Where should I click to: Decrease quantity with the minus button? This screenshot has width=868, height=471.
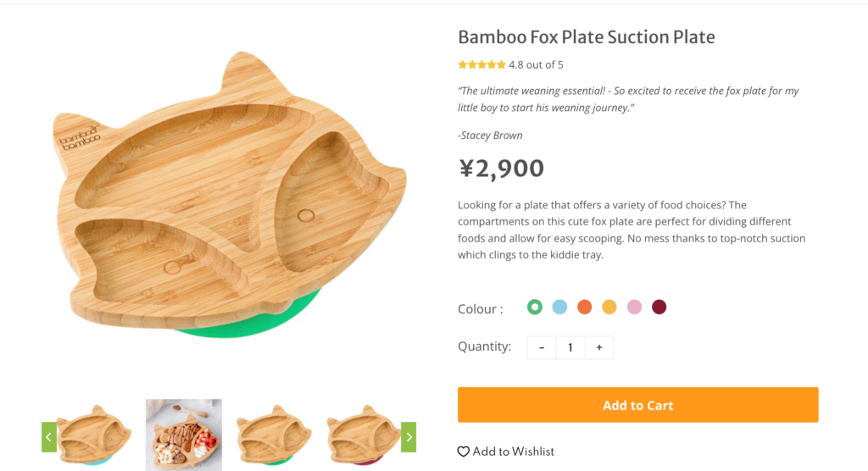click(542, 347)
